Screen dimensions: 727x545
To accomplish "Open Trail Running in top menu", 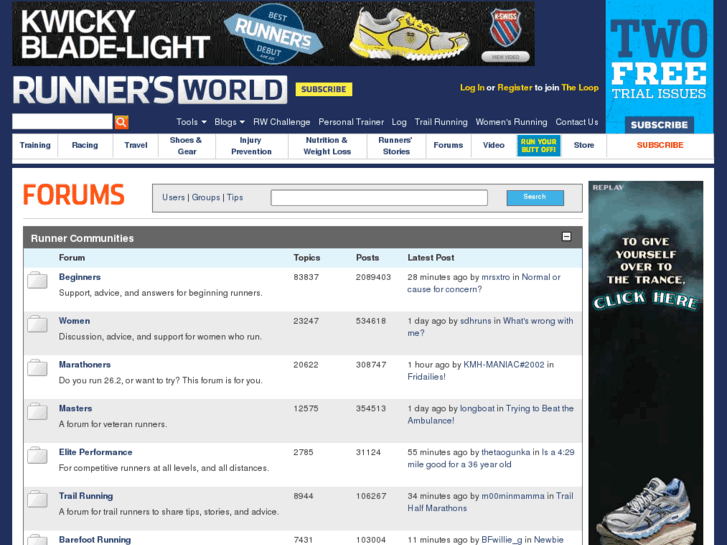I will (441, 122).
